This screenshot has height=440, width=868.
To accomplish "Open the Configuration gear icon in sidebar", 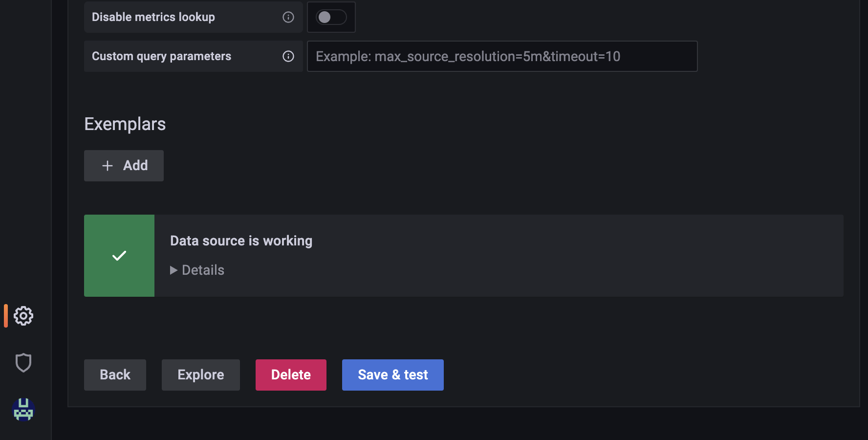I will pyautogui.click(x=23, y=316).
